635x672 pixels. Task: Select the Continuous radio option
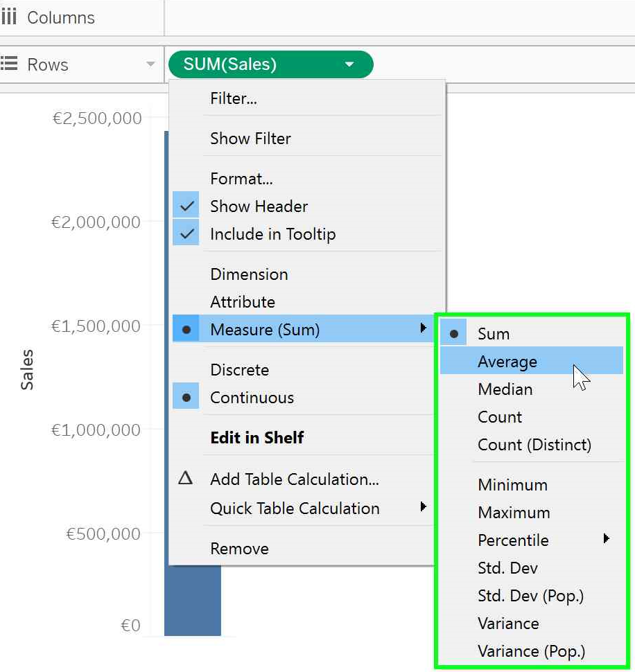186,398
